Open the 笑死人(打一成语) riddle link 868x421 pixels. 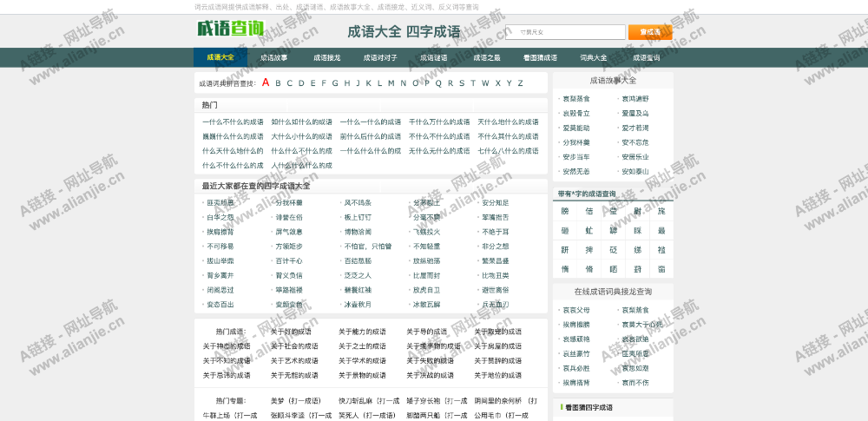point(369,416)
